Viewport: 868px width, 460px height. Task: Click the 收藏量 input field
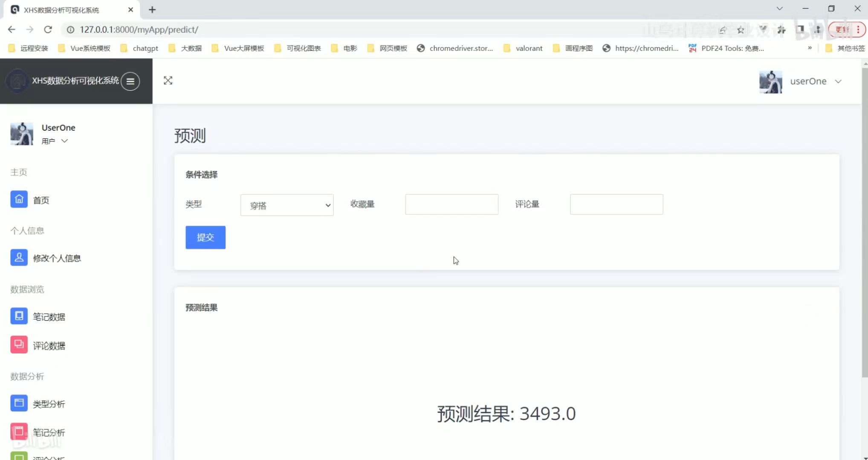click(451, 204)
